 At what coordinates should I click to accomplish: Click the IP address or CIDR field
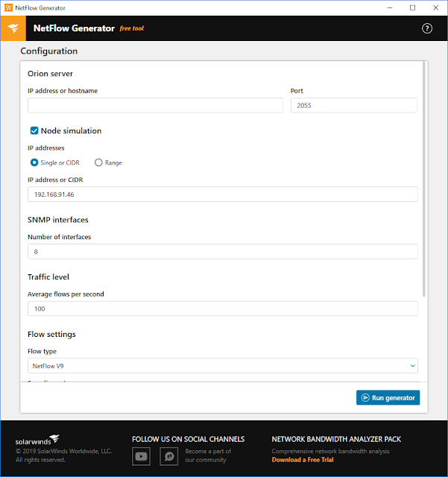click(x=222, y=194)
